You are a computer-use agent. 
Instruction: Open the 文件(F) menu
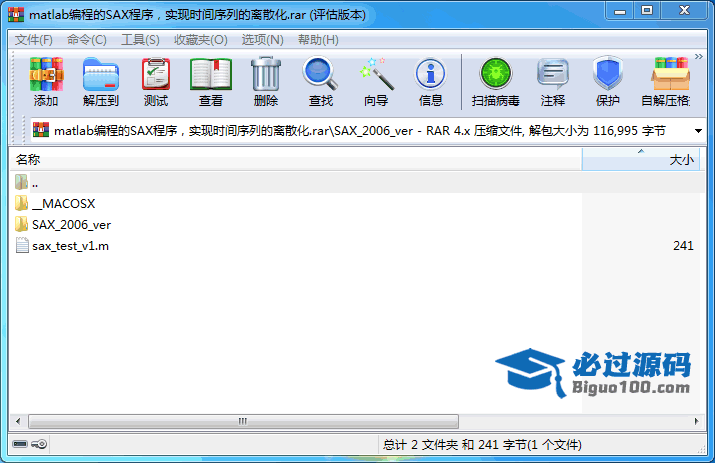pos(33,40)
